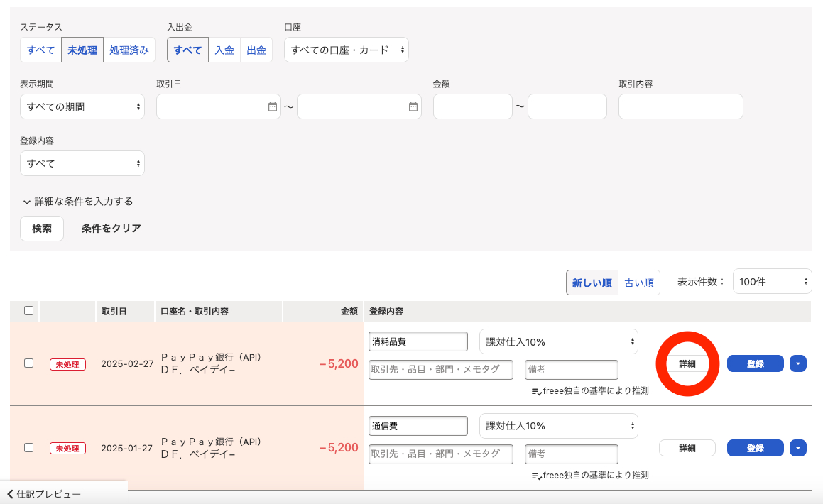Switch sorting to 古い順 oldest first
The image size is (823, 504).
pyautogui.click(x=638, y=281)
